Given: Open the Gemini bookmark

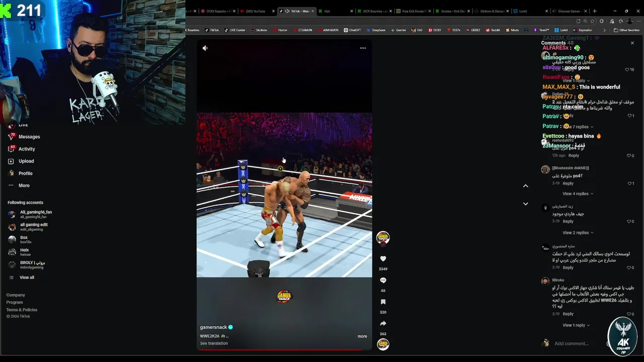Looking at the screenshot, I should [x=398, y=30].
